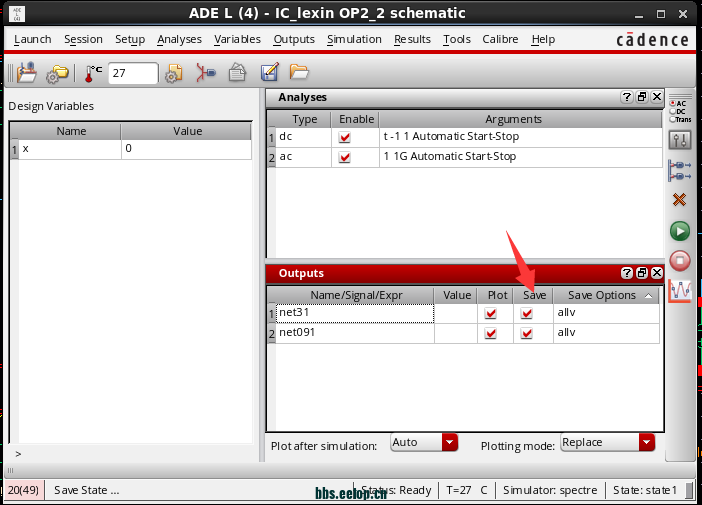The height and width of the screenshot is (505, 702).
Task: Open help for the Analyses panel
Action: (x=627, y=97)
